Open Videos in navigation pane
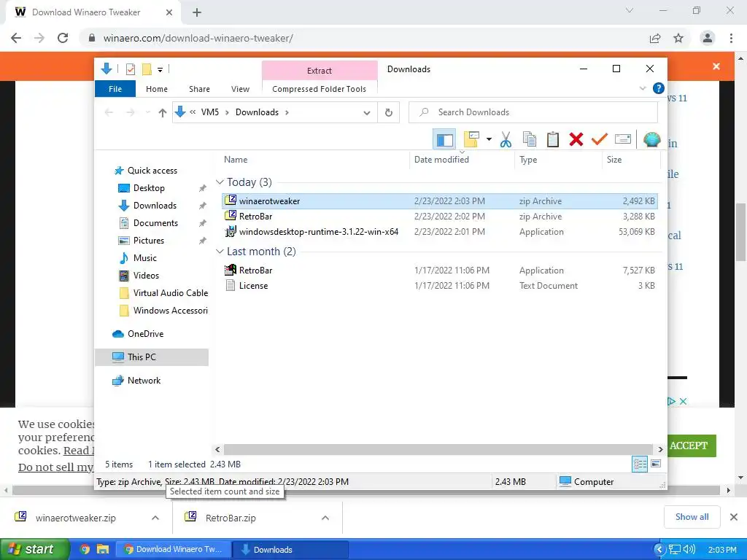Image resolution: width=747 pixels, height=560 pixels. click(146, 276)
